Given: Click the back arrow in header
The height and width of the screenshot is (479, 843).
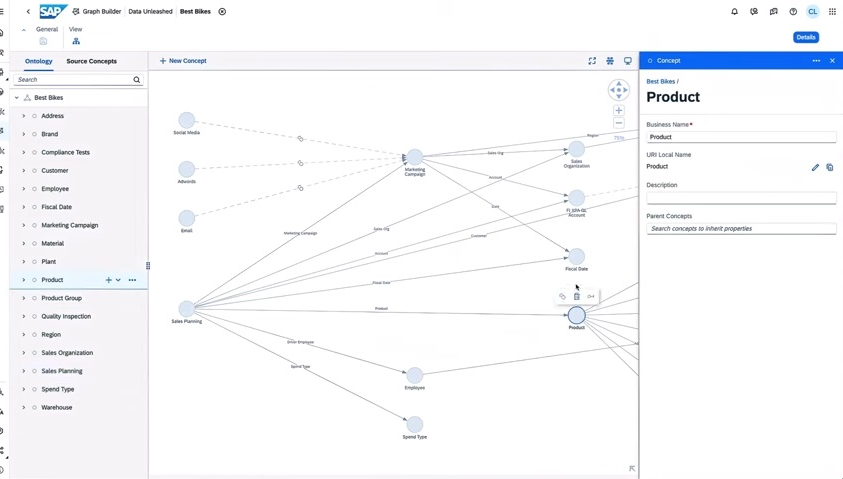Looking at the screenshot, I should 28,11.
